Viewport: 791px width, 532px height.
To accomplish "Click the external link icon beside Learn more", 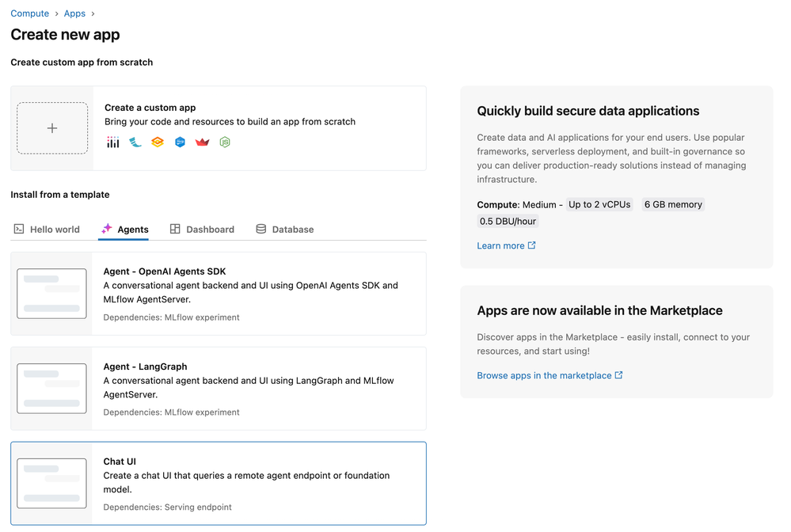I will pos(532,245).
